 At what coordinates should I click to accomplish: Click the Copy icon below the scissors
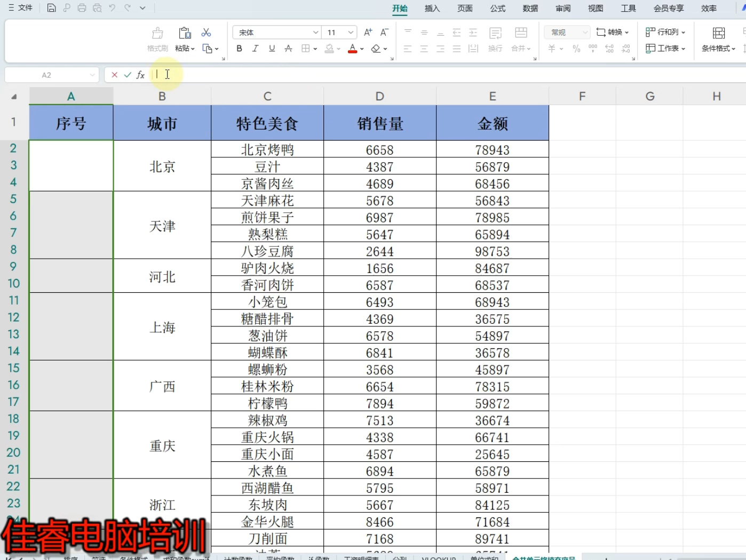pyautogui.click(x=208, y=49)
